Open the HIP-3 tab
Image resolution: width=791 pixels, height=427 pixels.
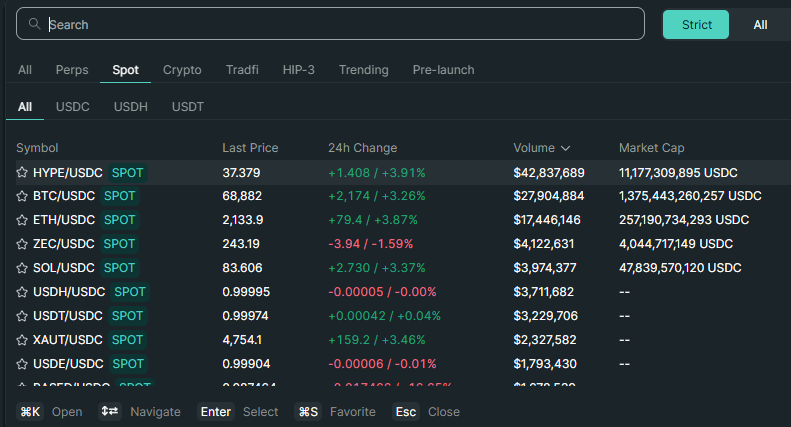pyautogui.click(x=299, y=70)
